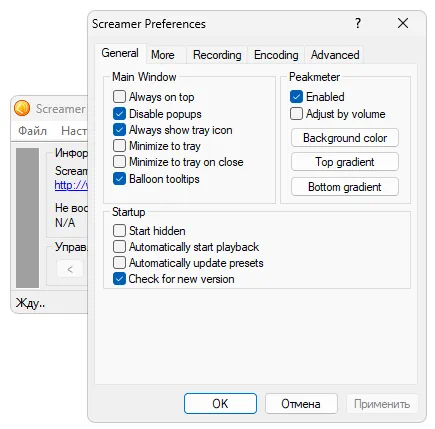Disable Balloon tooltips checkbox

tap(119, 179)
